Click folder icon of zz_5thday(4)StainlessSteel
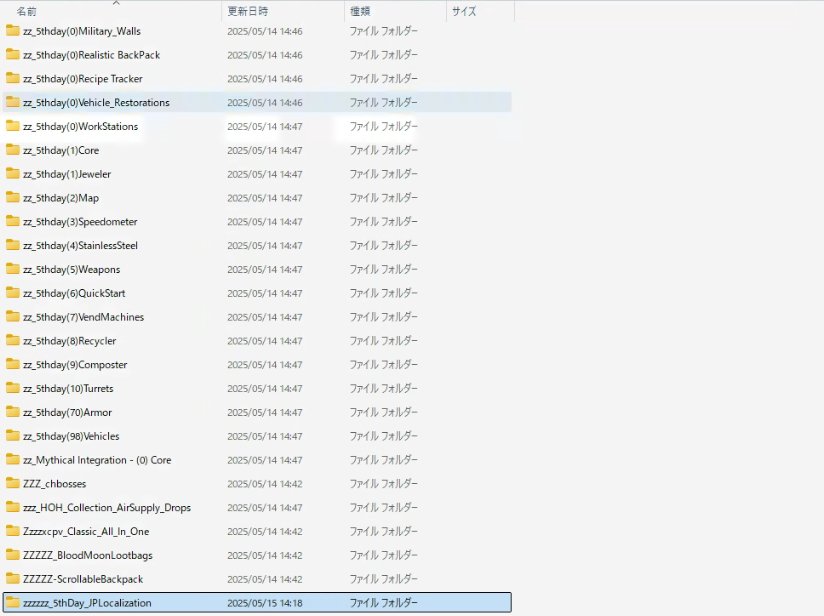The image size is (824, 616). [x=13, y=245]
